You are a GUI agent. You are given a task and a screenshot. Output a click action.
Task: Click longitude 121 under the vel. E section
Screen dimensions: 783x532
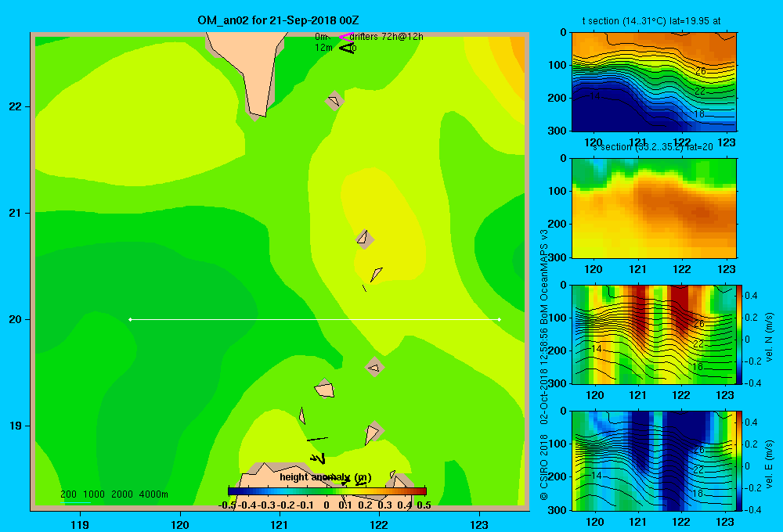pyautogui.click(x=637, y=522)
